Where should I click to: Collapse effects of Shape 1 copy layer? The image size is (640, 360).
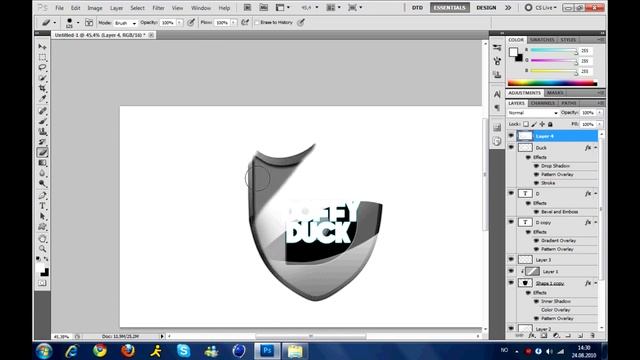[x=596, y=283]
